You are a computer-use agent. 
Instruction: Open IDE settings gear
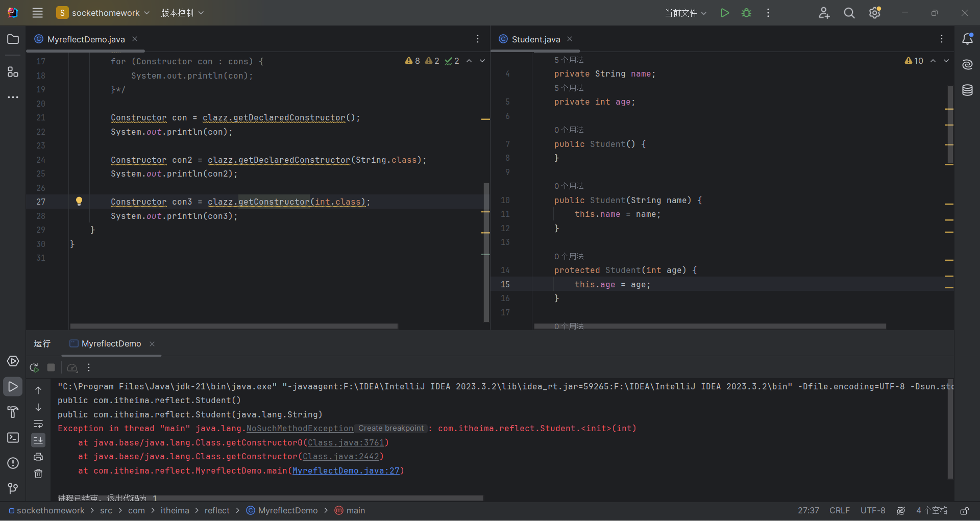point(875,13)
